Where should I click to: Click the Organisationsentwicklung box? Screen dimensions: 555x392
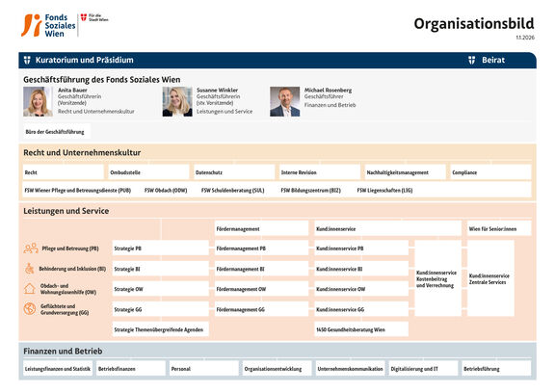click(277, 368)
